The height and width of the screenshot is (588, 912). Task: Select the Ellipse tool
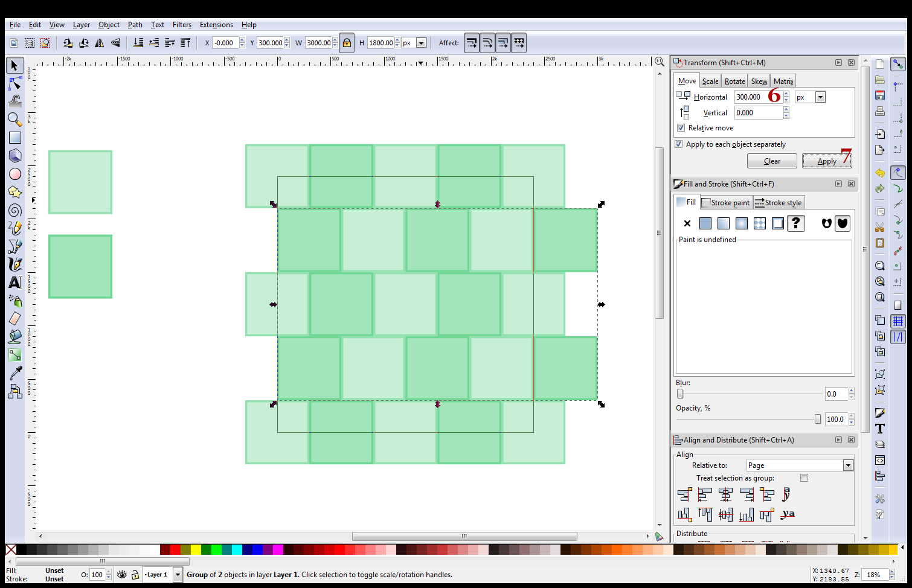pos(15,174)
